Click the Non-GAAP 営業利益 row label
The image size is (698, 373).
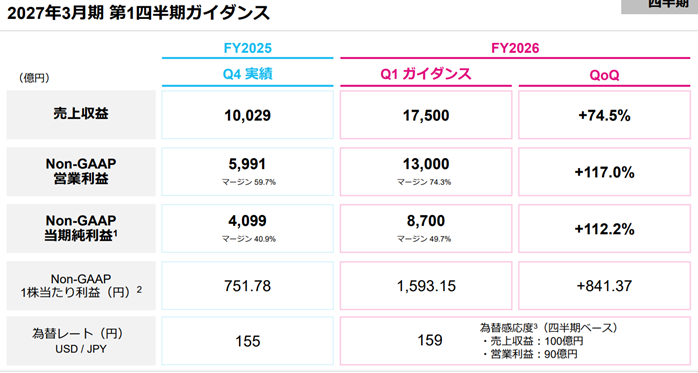81,171
